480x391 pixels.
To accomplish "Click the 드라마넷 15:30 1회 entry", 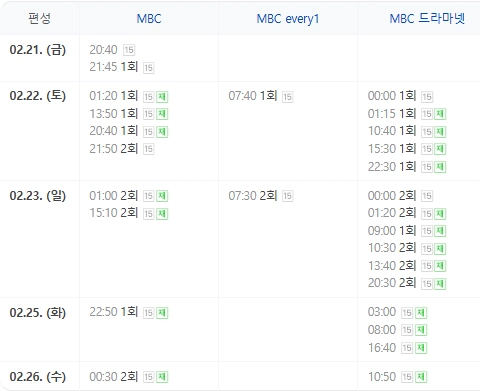I will tap(392, 149).
